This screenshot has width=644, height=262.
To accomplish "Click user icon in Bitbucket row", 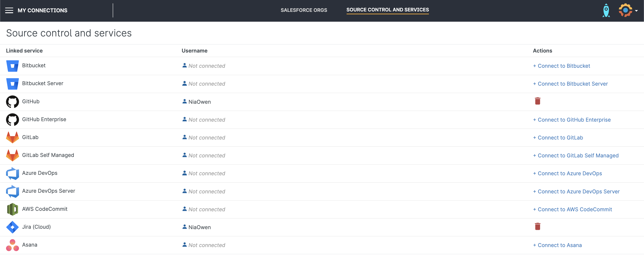I will tap(184, 65).
